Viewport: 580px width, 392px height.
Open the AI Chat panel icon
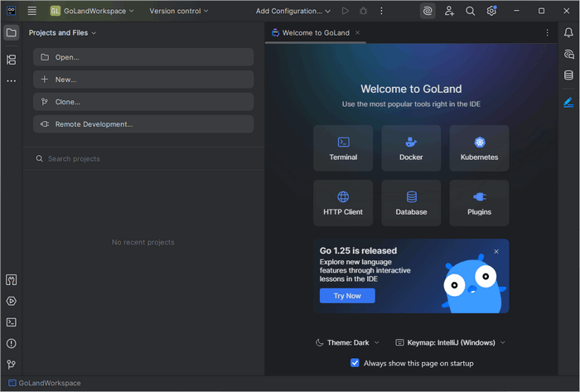(x=568, y=54)
